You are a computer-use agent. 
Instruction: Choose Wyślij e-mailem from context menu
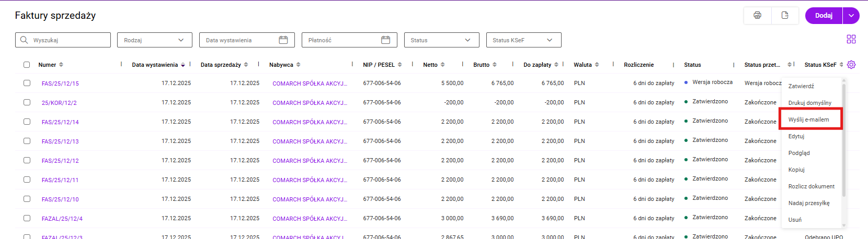(808, 120)
